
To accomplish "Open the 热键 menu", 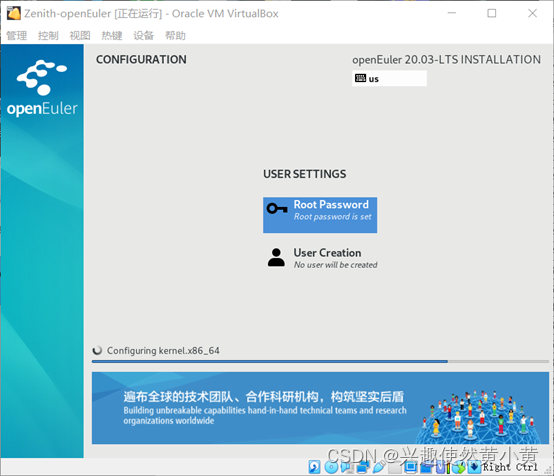I will click(x=112, y=35).
